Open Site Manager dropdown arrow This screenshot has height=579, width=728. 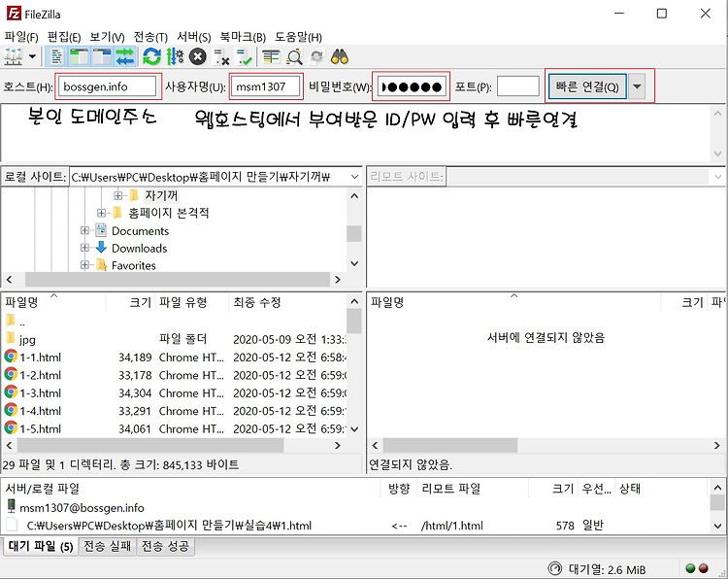pos(32,56)
